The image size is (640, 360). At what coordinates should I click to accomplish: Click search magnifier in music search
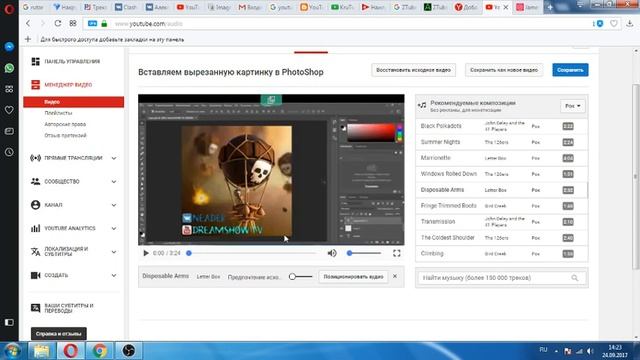point(575,278)
